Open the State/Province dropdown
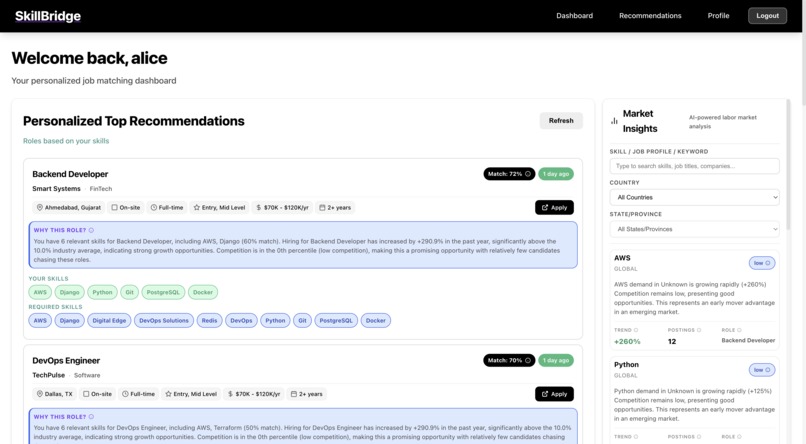Image resolution: width=806 pixels, height=444 pixels. pyautogui.click(x=694, y=229)
